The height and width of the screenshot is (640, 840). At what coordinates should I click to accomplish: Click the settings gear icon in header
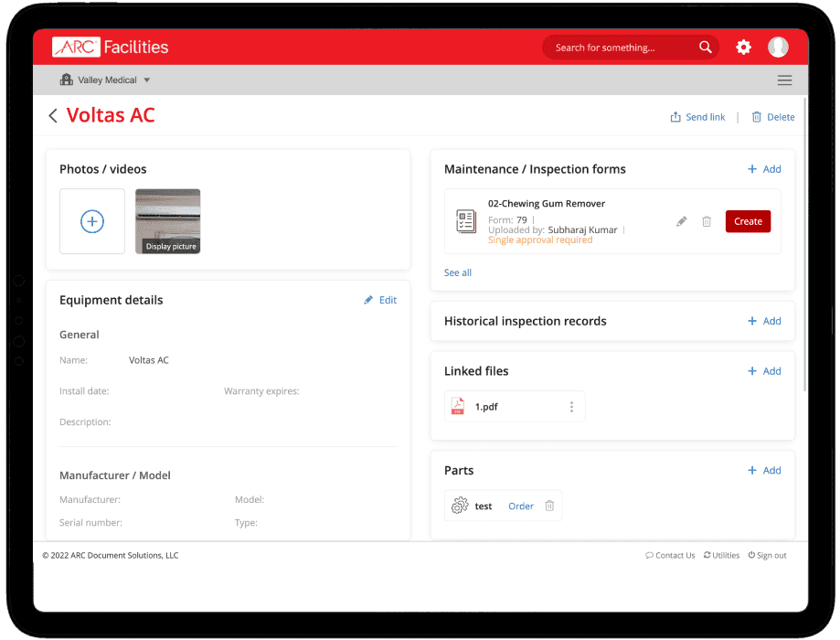[x=743, y=48]
